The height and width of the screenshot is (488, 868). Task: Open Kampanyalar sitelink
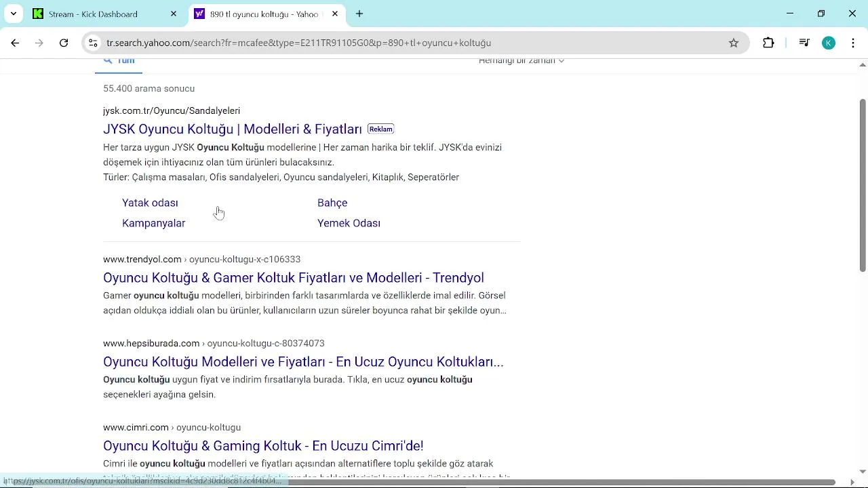click(153, 223)
